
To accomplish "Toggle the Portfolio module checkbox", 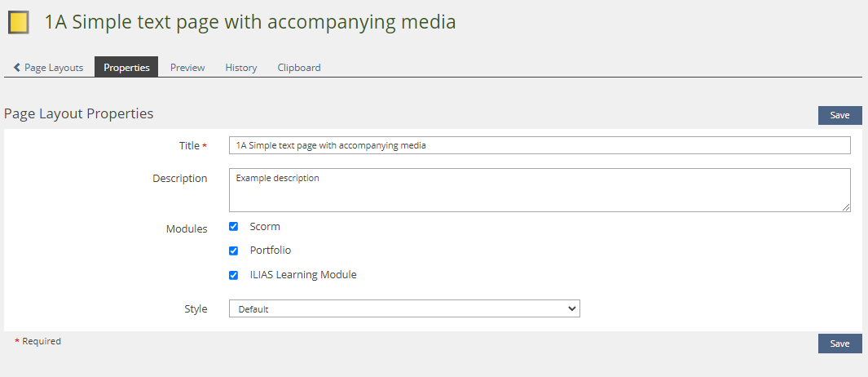I will click(234, 251).
